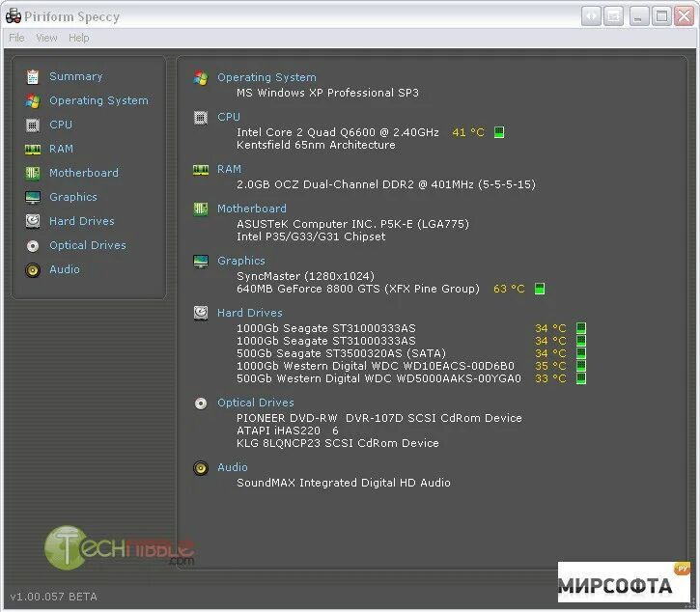This screenshot has width=700, height=612.
Task: Click the 2.0GB OCZ Dual-Channel DDR2 text
Action: tap(386, 184)
